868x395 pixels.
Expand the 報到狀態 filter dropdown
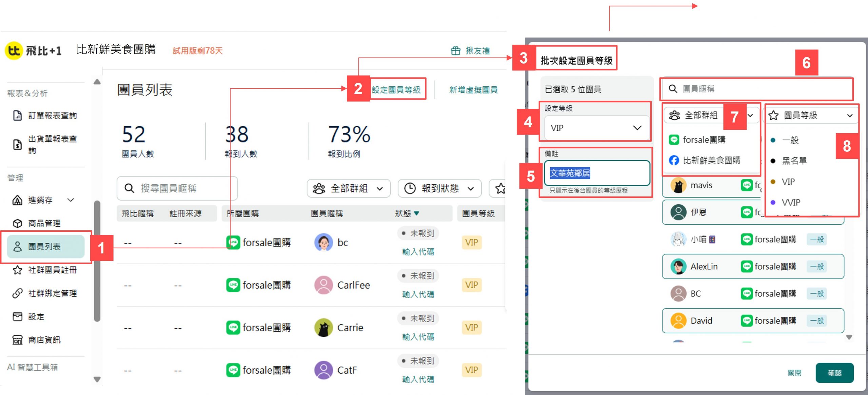coord(439,188)
